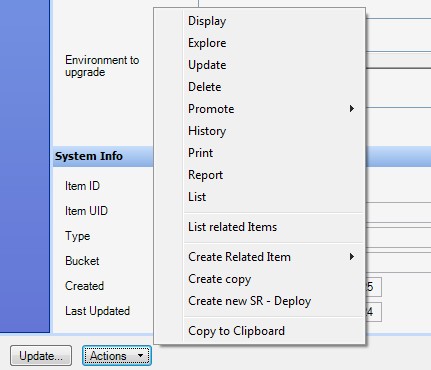Viewport: 431px width, 370px height.
Task: Choose Update menu entry
Action: tap(259, 65)
